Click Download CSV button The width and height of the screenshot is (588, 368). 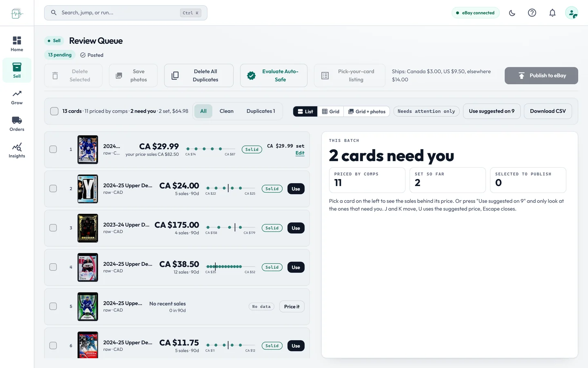(548, 111)
